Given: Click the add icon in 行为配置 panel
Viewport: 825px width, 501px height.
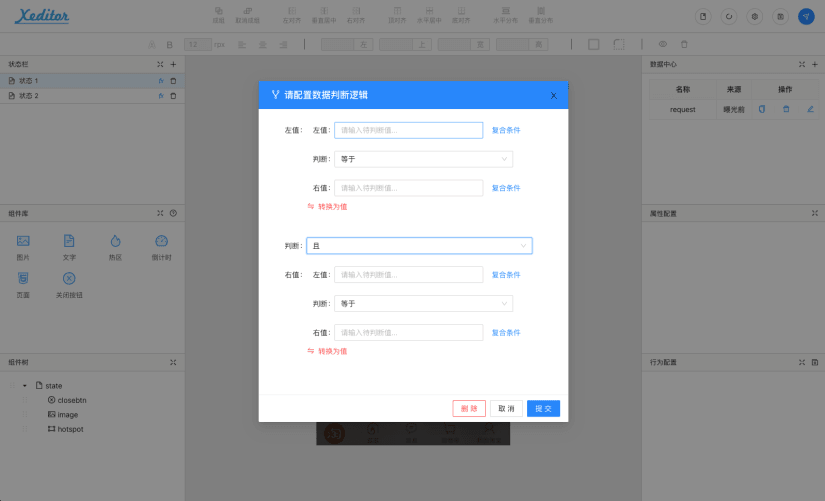Looking at the screenshot, I should point(814,363).
